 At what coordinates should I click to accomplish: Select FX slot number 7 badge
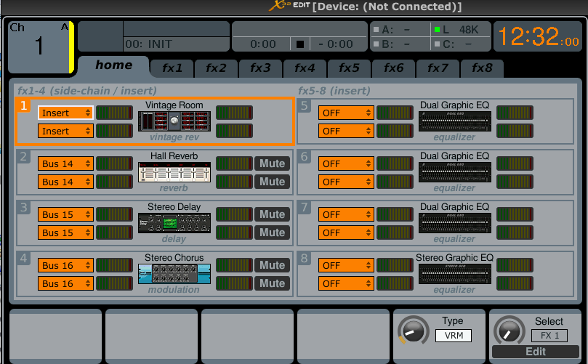(x=304, y=207)
